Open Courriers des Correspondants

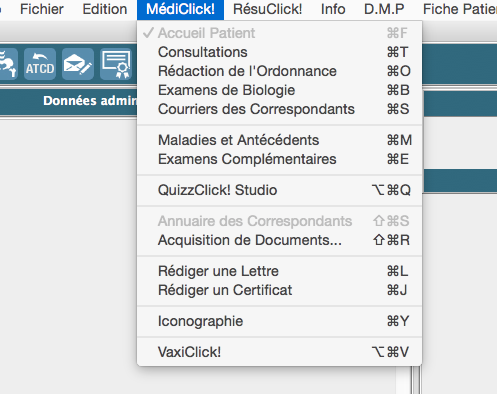279,109
